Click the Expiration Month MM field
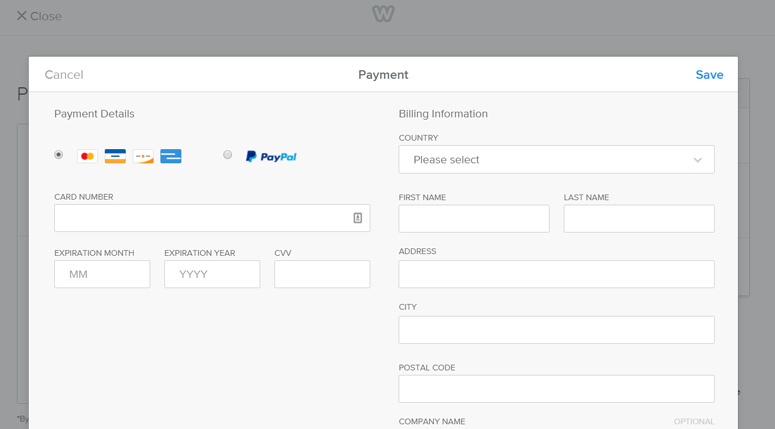Viewport: 775px width, 429px height. tap(102, 274)
